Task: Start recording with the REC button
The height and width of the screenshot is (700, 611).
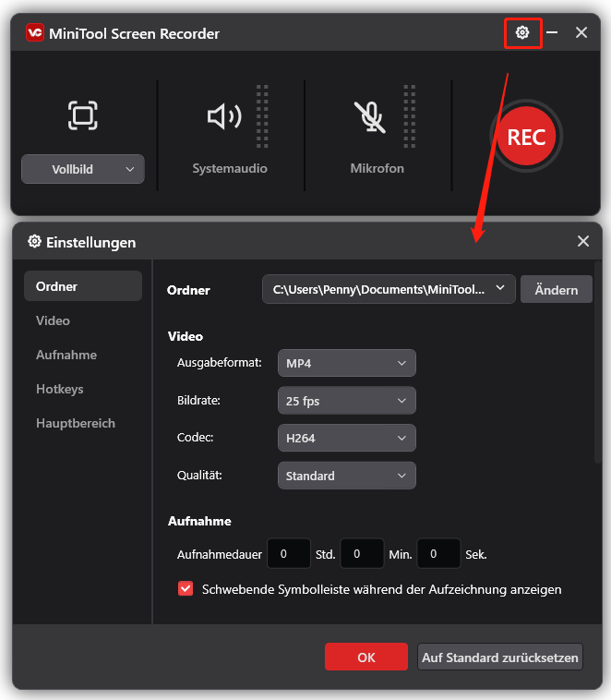Action: pos(526,136)
